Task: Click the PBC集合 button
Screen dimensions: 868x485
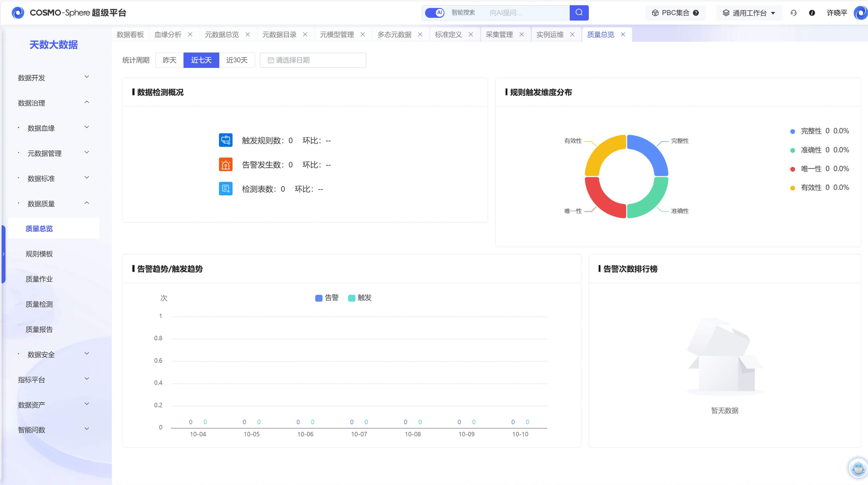Action: [675, 13]
